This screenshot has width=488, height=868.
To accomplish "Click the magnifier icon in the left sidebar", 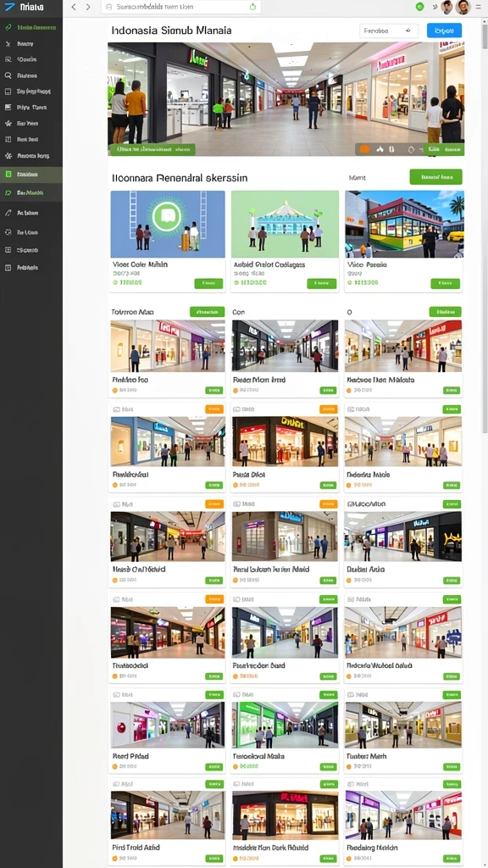I will point(8,75).
